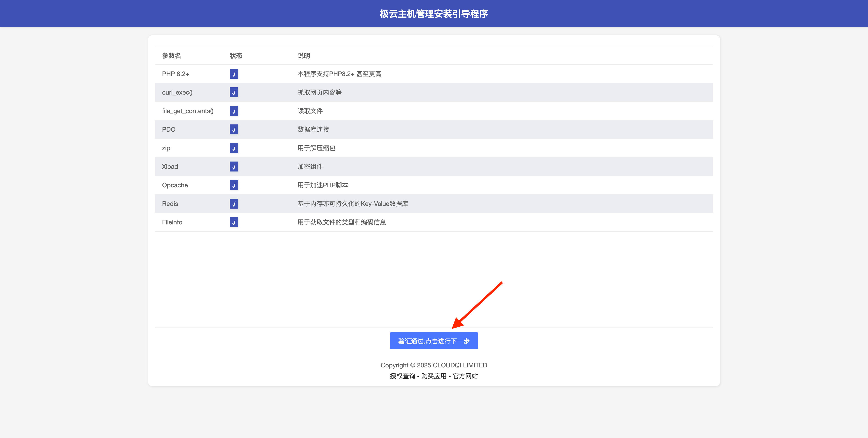
Task: Click the 说明 column header
Action: click(x=304, y=56)
